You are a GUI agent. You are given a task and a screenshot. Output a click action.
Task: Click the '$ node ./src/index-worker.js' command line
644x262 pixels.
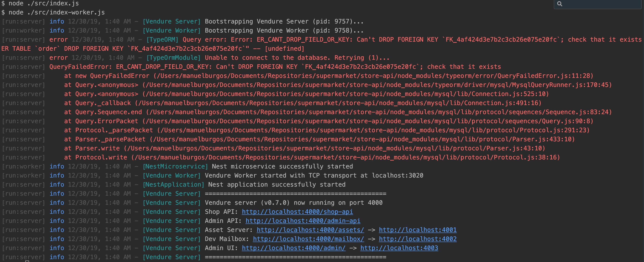click(x=53, y=13)
